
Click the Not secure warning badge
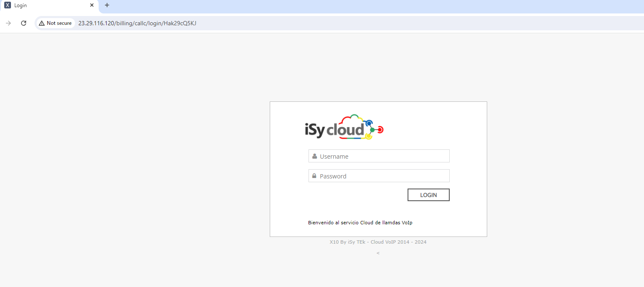point(55,23)
